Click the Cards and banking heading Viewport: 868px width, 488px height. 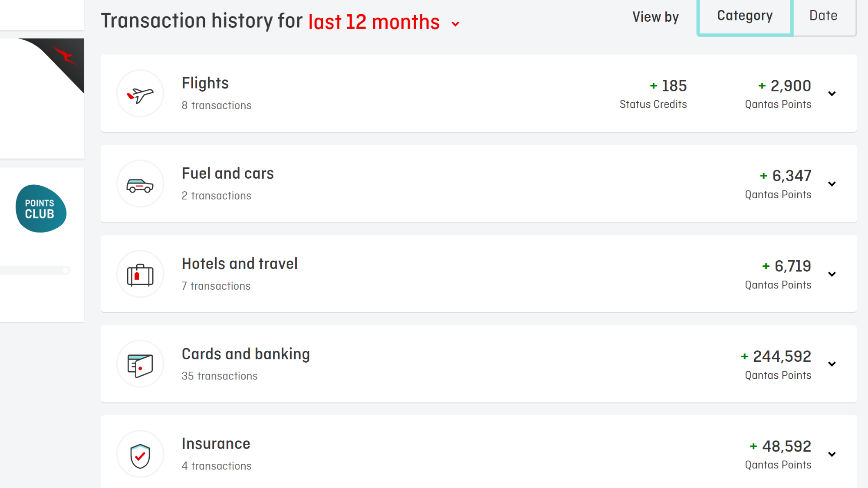tap(246, 354)
